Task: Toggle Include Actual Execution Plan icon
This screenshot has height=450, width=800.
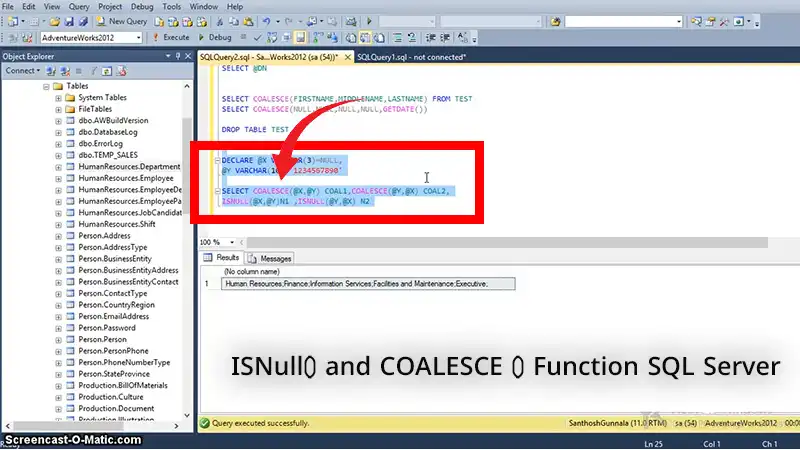Action: pos(317,38)
